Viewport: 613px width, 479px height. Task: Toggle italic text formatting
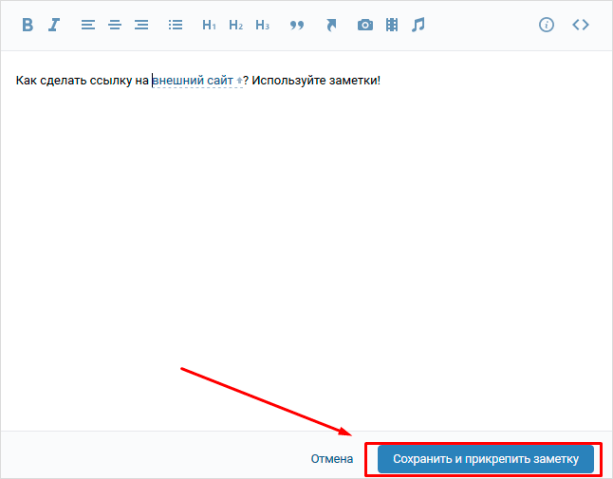54,25
